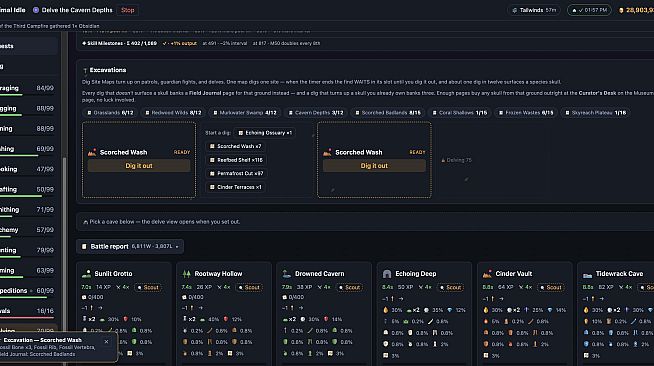Open the Cinder Vault cave title
This screenshot has width=654, height=366.
point(514,274)
